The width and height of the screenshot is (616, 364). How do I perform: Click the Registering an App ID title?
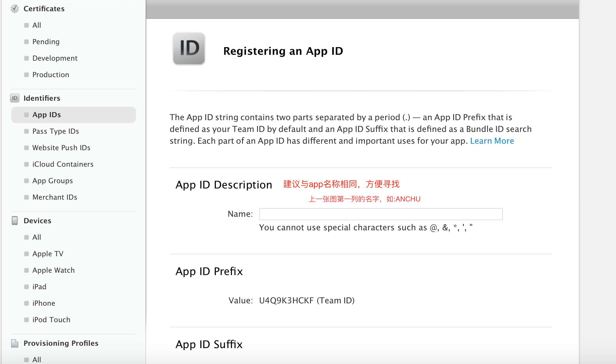pos(283,51)
